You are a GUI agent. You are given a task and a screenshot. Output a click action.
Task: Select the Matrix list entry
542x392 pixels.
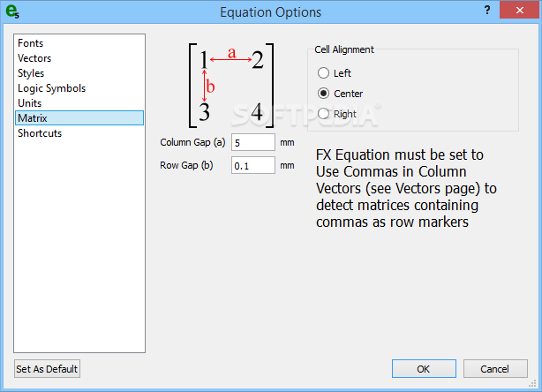[x=79, y=118]
